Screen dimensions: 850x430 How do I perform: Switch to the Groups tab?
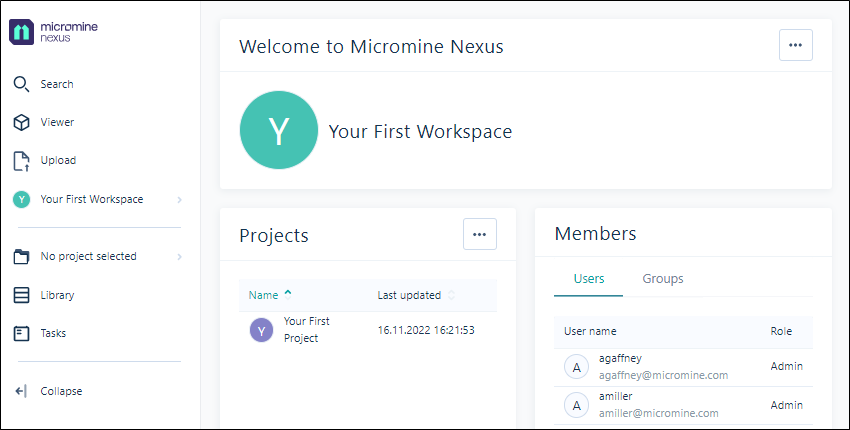(662, 279)
